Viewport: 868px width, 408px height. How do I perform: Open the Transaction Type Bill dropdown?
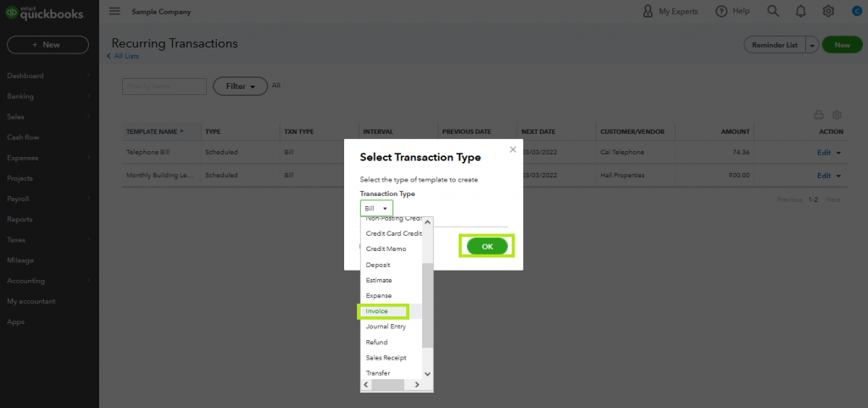click(x=376, y=209)
